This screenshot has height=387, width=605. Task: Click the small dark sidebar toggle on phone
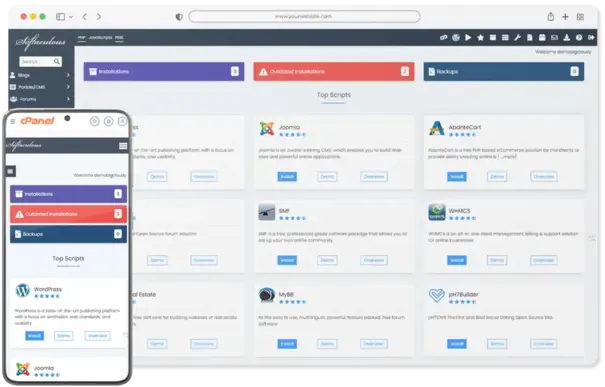pyautogui.click(x=10, y=171)
